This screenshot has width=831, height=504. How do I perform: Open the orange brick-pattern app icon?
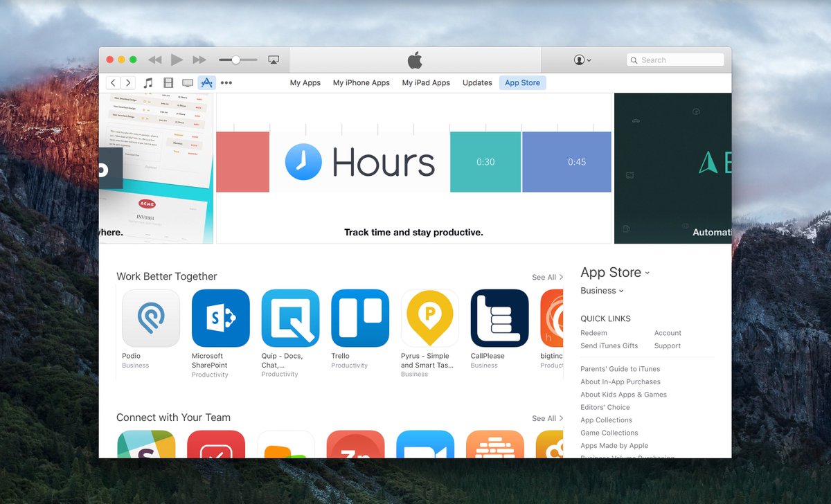click(495, 444)
